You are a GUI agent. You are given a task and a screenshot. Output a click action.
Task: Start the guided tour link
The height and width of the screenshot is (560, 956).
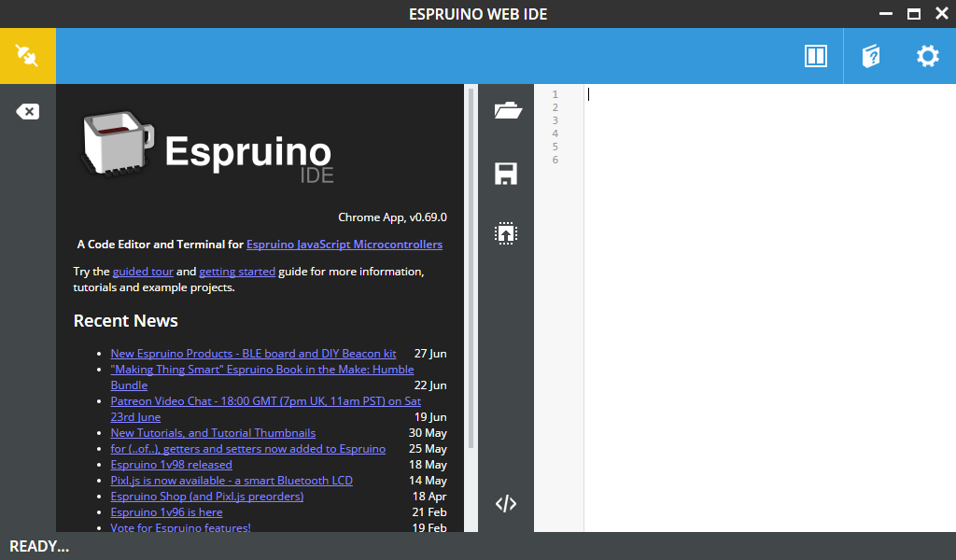[x=143, y=272]
